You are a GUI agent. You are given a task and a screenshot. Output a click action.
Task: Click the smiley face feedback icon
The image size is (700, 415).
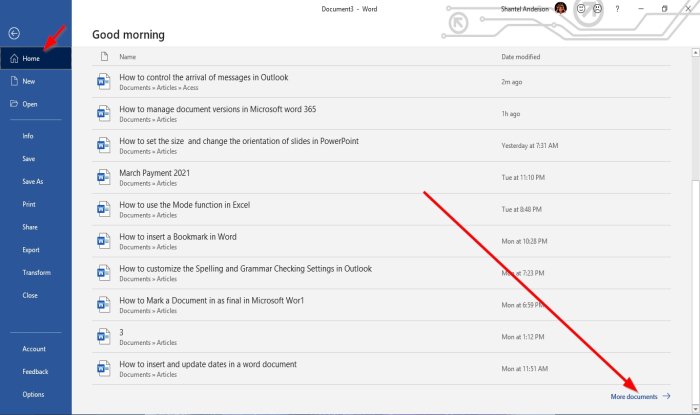click(581, 8)
